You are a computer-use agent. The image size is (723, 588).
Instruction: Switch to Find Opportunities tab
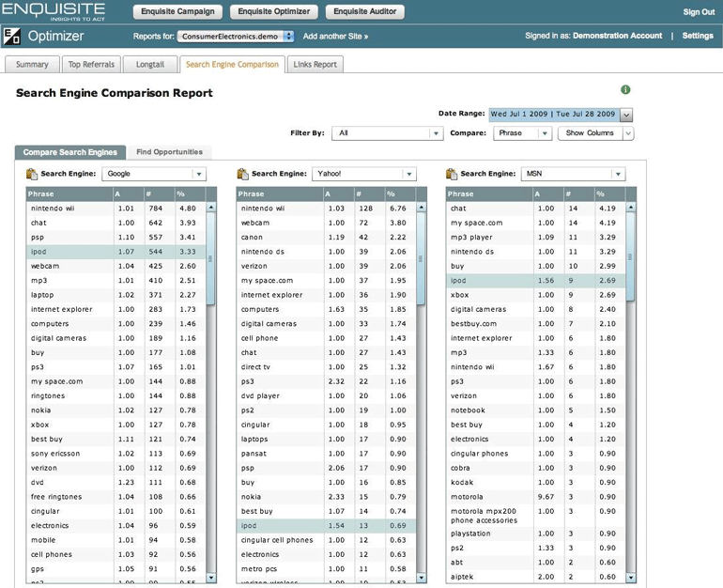[x=169, y=152]
